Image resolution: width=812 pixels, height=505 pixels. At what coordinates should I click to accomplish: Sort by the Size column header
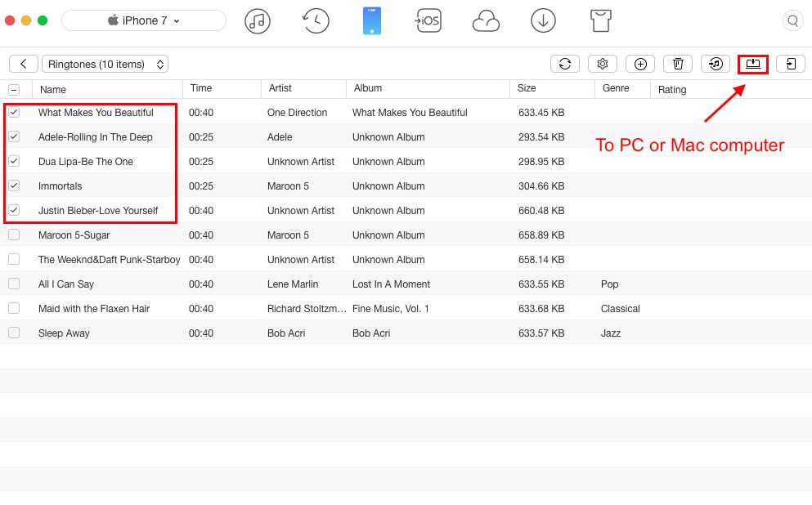click(553, 88)
